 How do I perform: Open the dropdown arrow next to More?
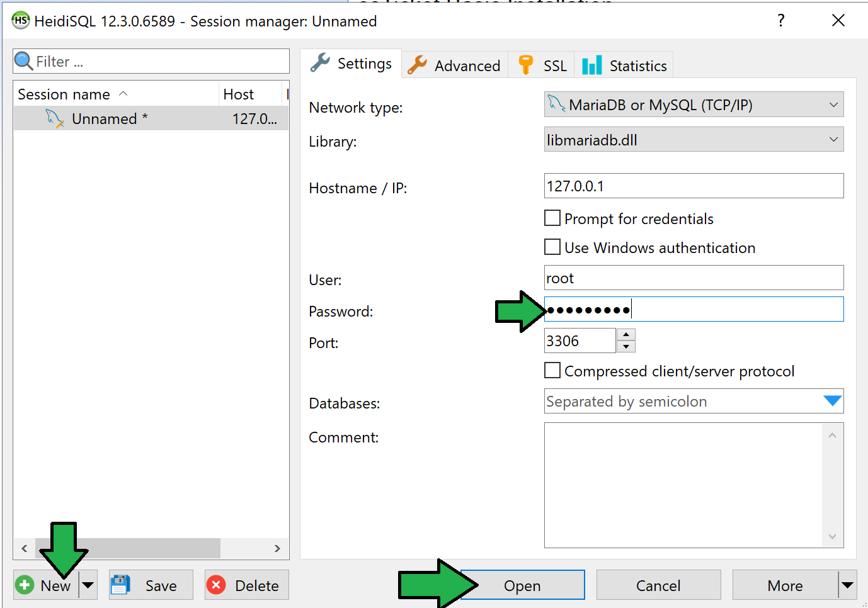click(x=848, y=585)
